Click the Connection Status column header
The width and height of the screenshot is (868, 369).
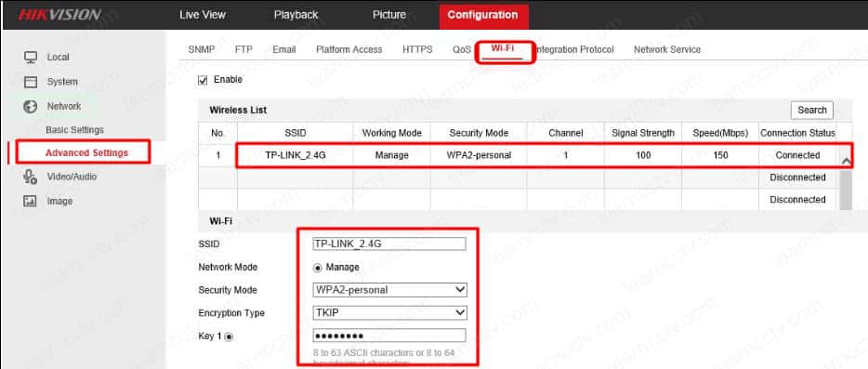coord(797,134)
